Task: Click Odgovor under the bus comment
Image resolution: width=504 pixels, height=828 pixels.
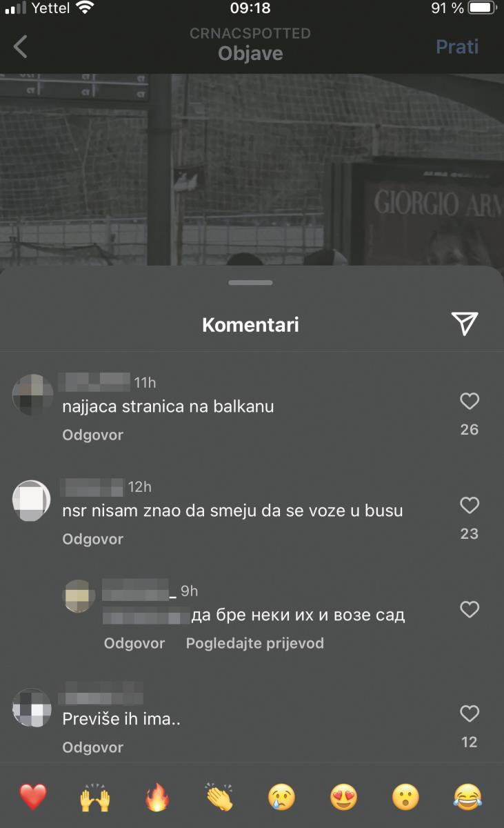Action: [x=93, y=539]
